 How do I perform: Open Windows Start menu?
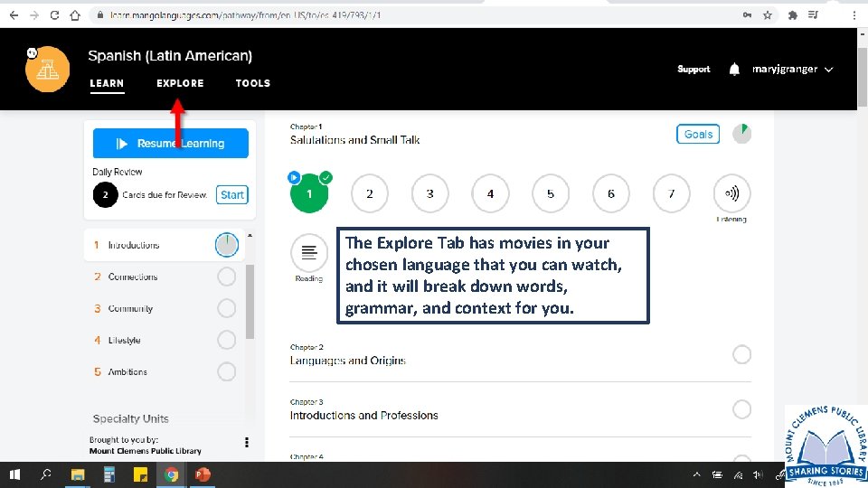click(x=15, y=474)
